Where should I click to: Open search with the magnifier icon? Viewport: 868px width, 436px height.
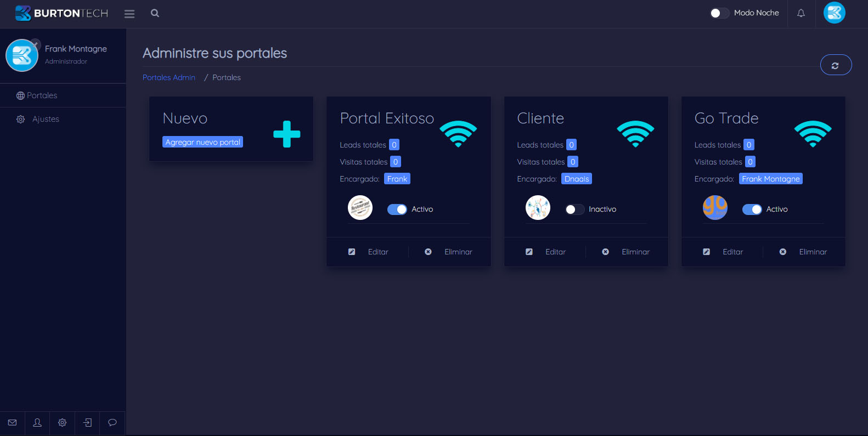pyautogui.click(x=155, y=13)
